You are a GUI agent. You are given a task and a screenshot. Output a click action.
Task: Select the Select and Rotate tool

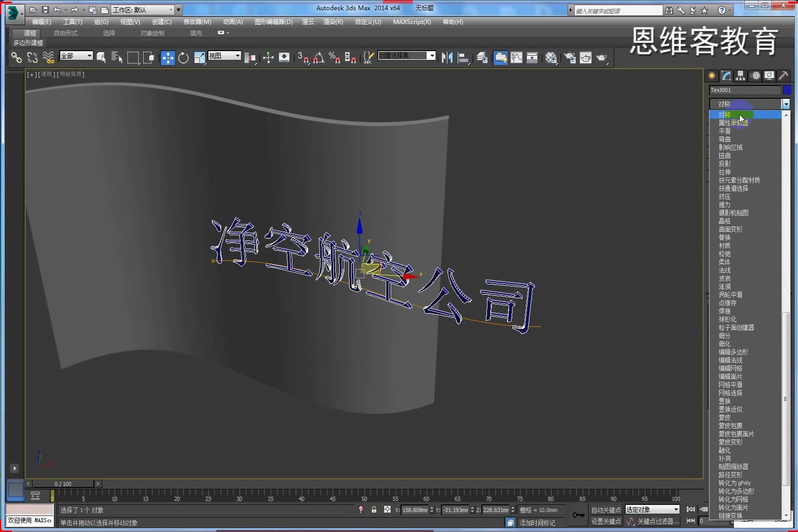pyautogui.click(x=183, y=57)
